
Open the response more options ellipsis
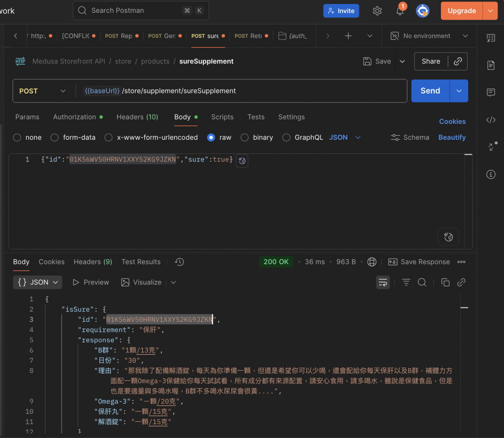point(461,262)
